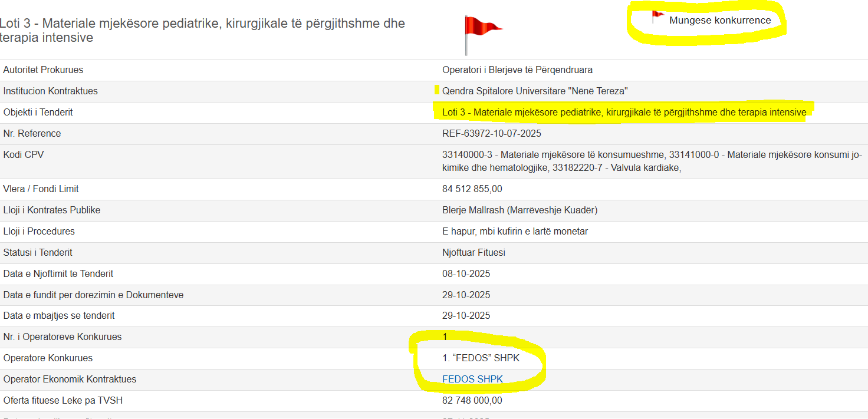Click the Loti 3 page heading
The image size is (868, 419).
click(202, 31)
